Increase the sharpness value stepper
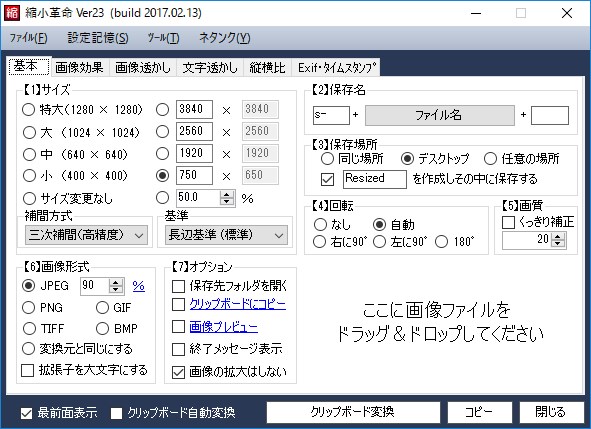This screenshot has height=429, width=591. click(x=558, y=236)
